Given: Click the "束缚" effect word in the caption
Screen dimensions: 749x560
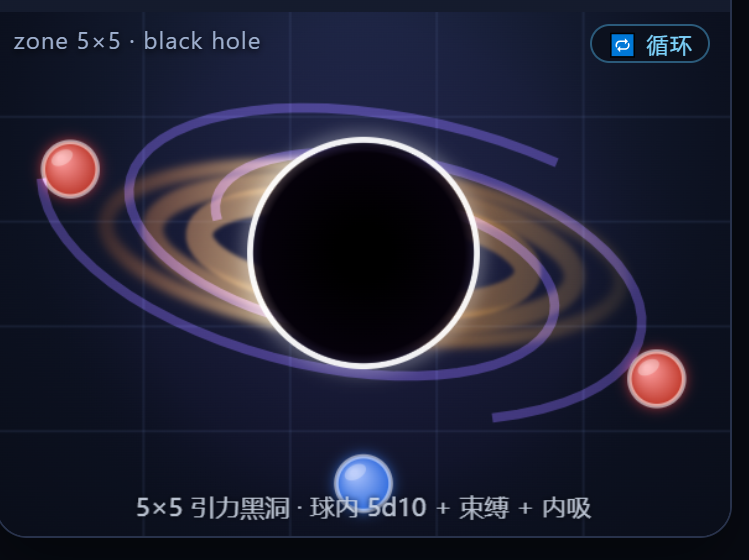Looking at the screenshot, I should coord(484,507).
